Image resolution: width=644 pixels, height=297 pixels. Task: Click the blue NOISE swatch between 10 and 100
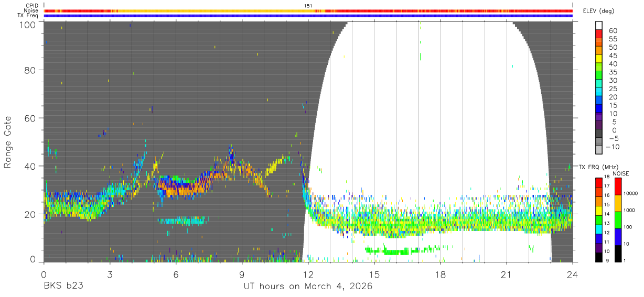point(617,237)
